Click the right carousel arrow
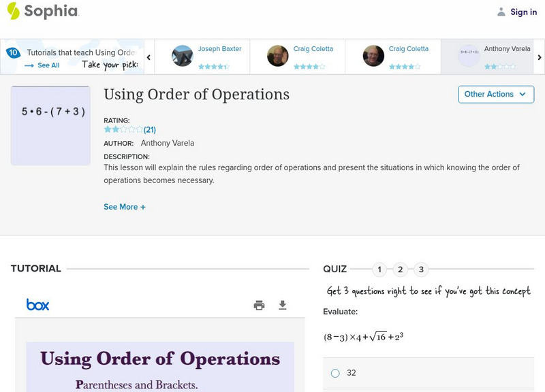The height and width of the screenshot is (392, 545). tap(539, 56)
